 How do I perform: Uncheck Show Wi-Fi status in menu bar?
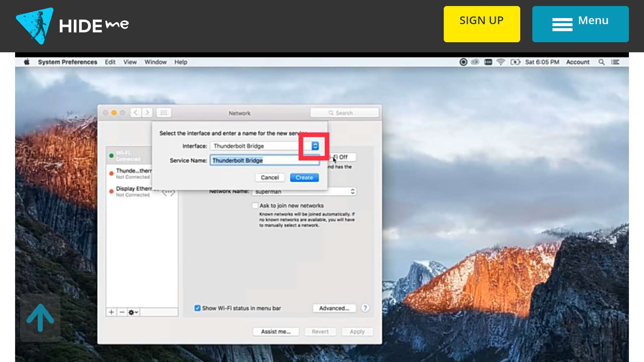[198, 308]
